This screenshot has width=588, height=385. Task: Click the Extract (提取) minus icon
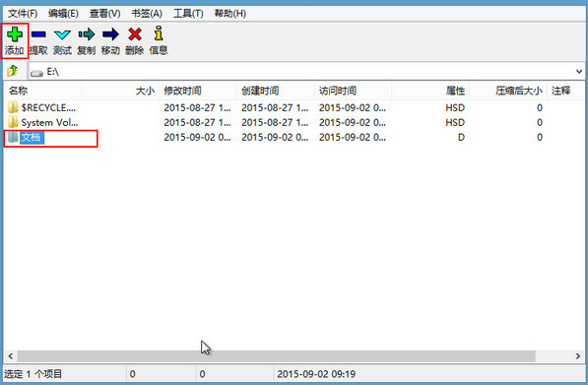point(38,34)
